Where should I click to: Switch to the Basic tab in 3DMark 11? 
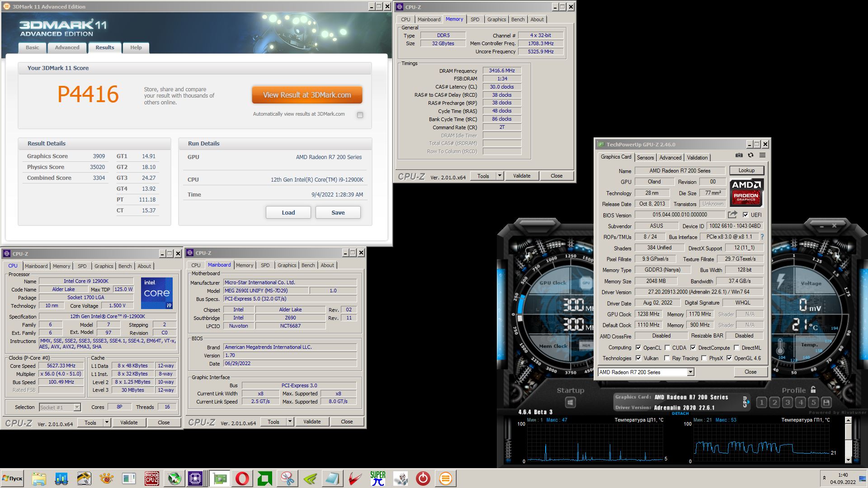coord(32,47)
